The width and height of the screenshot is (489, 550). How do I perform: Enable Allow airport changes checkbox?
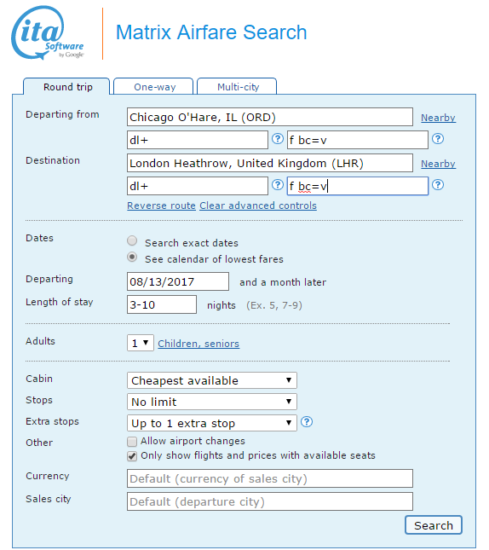click(x=132, y=441)
